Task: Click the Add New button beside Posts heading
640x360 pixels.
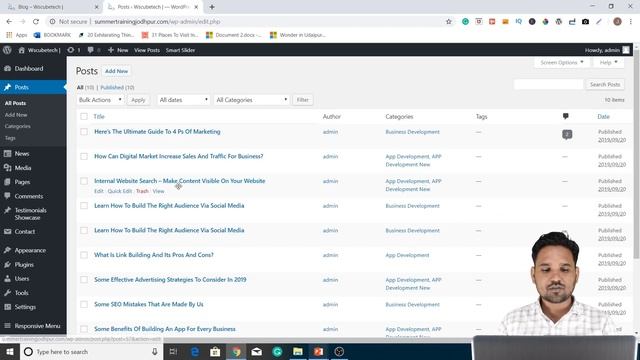Action: 116,71
